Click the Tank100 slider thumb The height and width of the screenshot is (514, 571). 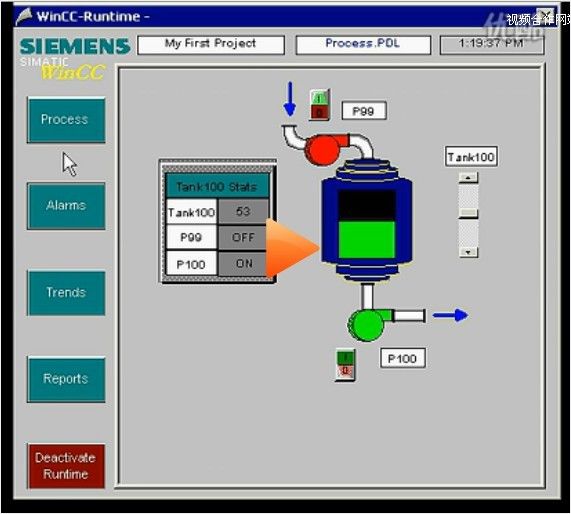click(468, 213)
